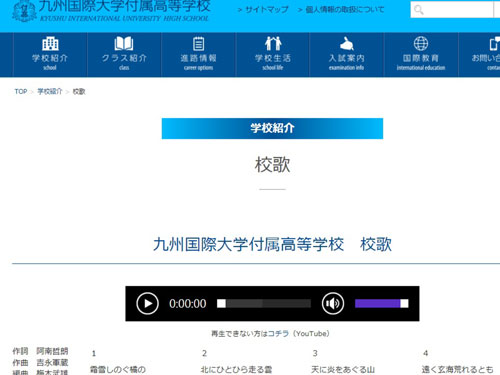This screenshot has width=500, height=375.
Task: Open the 入試案内 navigation item
Action: 347,55
